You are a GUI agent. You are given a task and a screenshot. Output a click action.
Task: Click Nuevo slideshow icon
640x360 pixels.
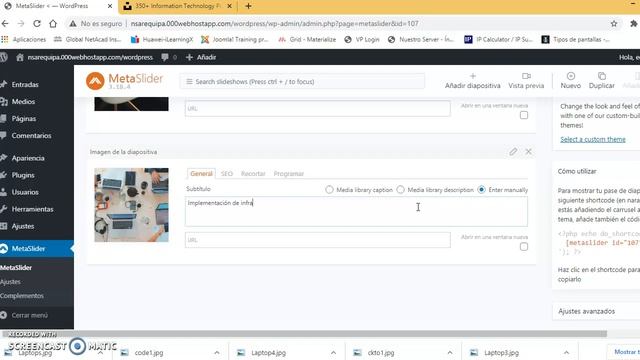click(571, 76)
